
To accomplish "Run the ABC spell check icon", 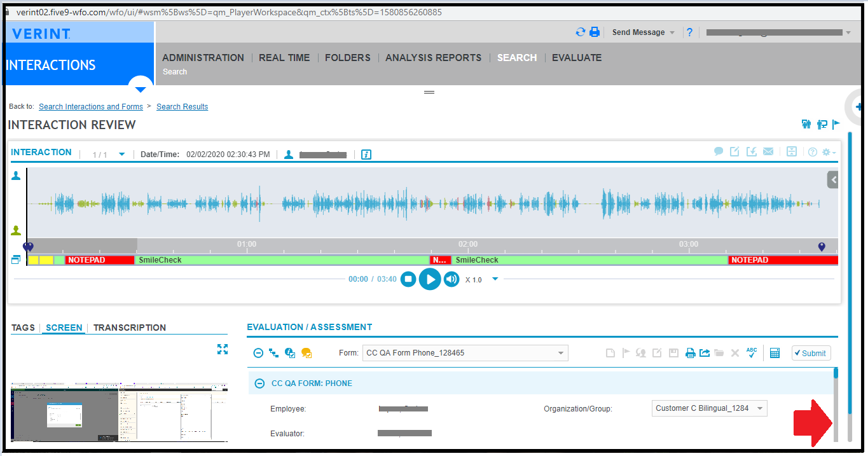I will tap(752, 353).
